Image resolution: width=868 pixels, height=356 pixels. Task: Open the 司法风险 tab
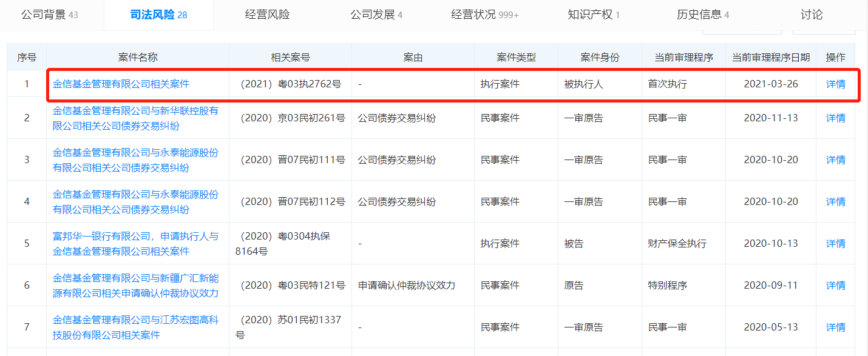[158, 15]
